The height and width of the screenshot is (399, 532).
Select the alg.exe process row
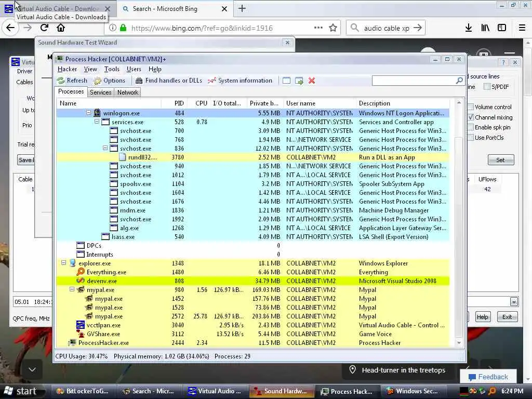253,228
